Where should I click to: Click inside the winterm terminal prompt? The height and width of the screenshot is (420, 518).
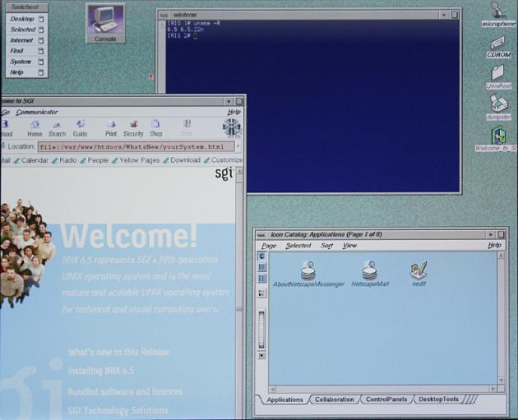(x=195, y=36)
